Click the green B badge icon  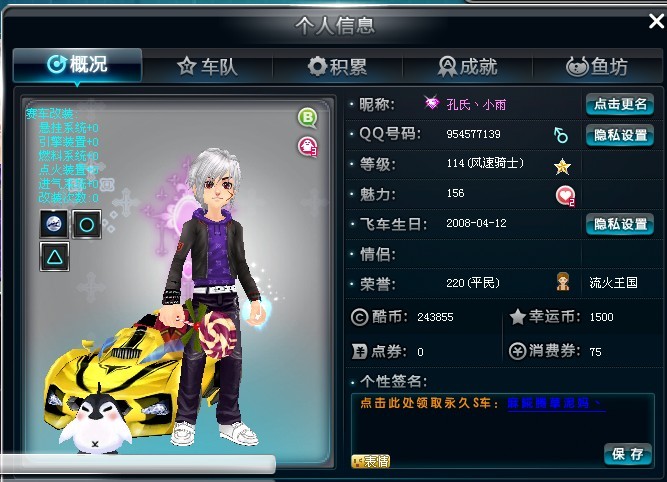308,118
